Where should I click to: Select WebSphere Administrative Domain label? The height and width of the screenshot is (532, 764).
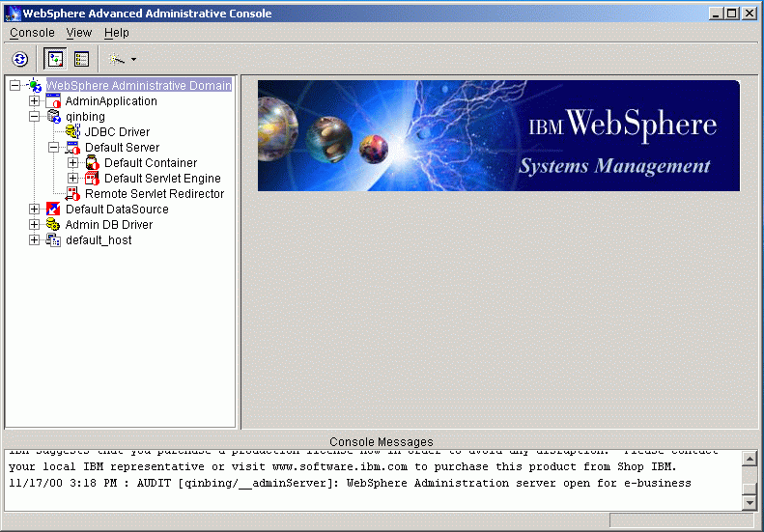[x=139, y=85]
